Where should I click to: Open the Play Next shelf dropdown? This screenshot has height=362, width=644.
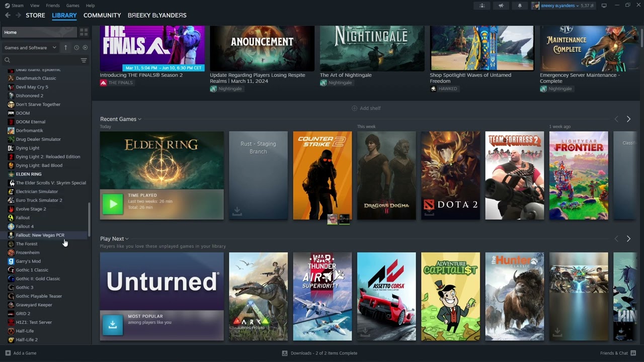pyautogui.click(x=114, y=239)
